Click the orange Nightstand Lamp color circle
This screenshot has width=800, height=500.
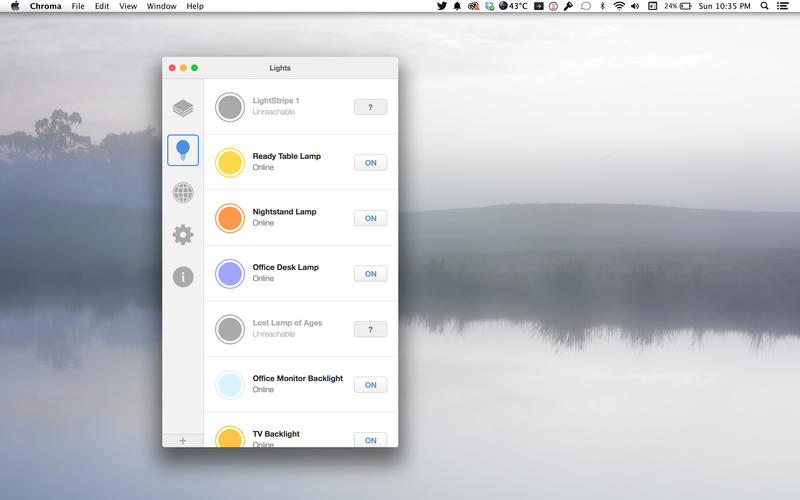(230, 218)
